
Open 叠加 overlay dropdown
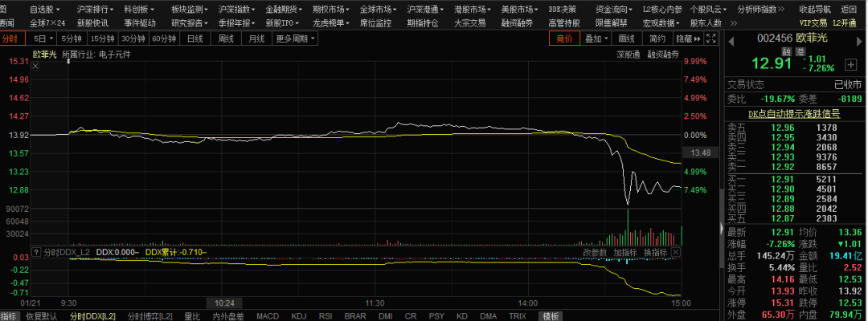(596, 39)
